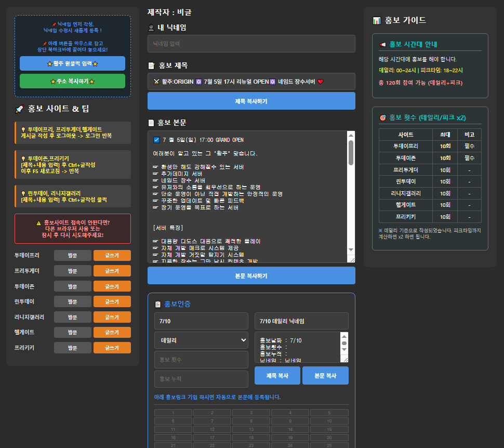Screen dimensions: 504x448
Task: Click the 총 120회 참여 가능 text
Action: 420,83
